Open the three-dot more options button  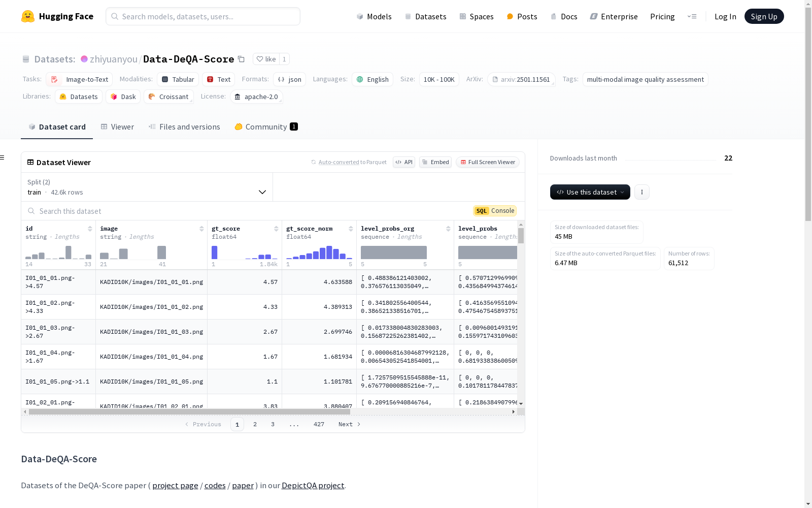[642, 192]
